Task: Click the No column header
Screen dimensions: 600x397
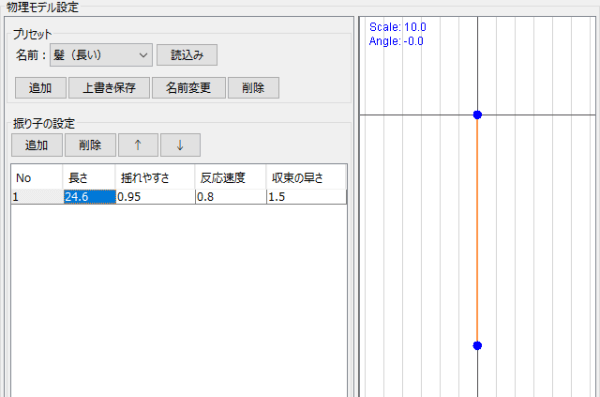Action: click(37, 178)
